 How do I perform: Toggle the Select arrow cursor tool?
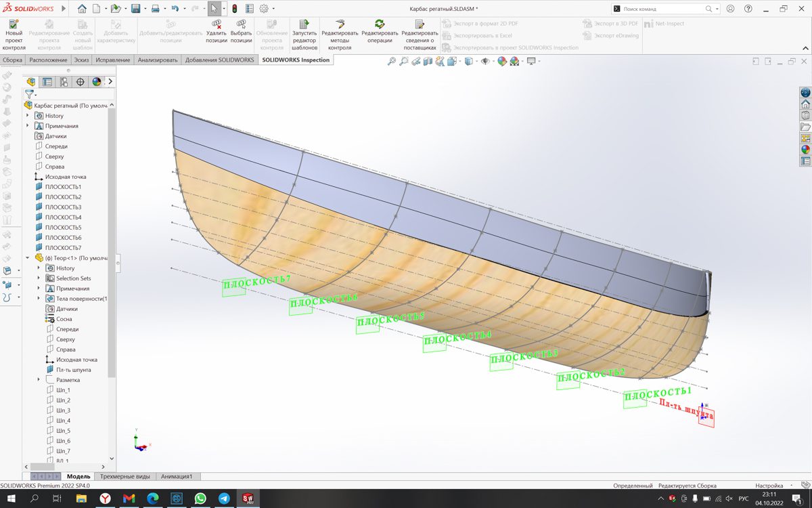coord(214,9)
